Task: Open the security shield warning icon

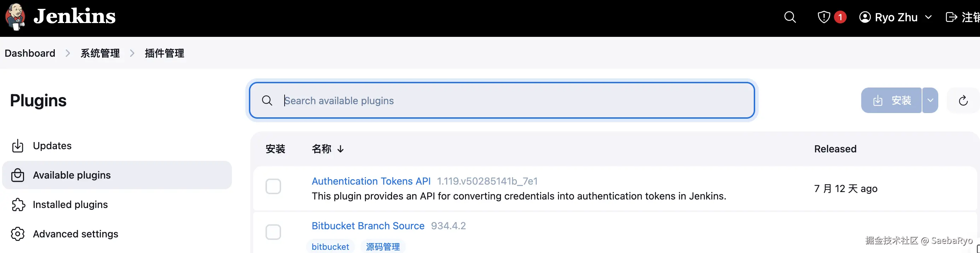Action: [x=824, y=17]
